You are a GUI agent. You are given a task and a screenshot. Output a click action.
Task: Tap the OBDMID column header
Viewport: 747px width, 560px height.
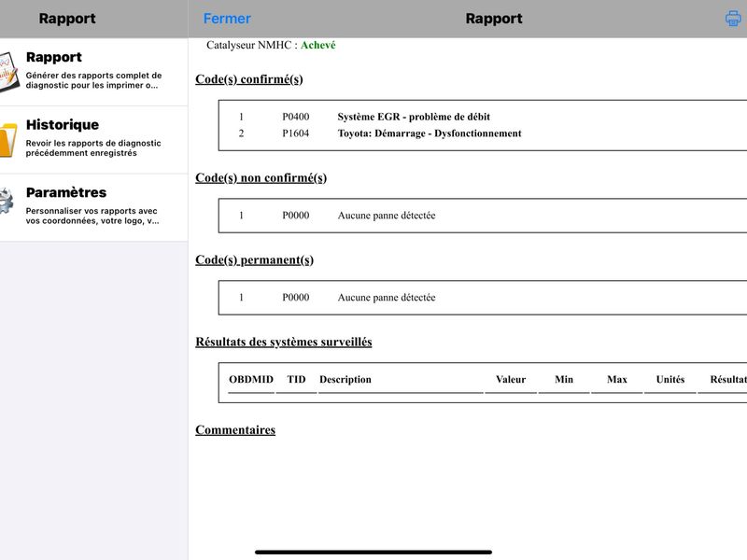coord(251,380)
